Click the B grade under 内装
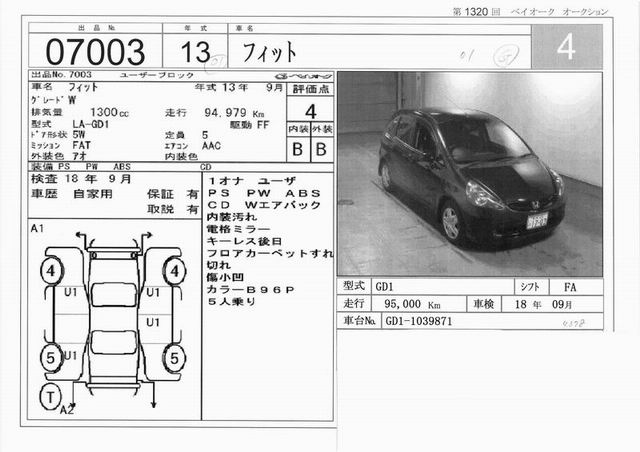The image size is (640, 452). [298, 149]
